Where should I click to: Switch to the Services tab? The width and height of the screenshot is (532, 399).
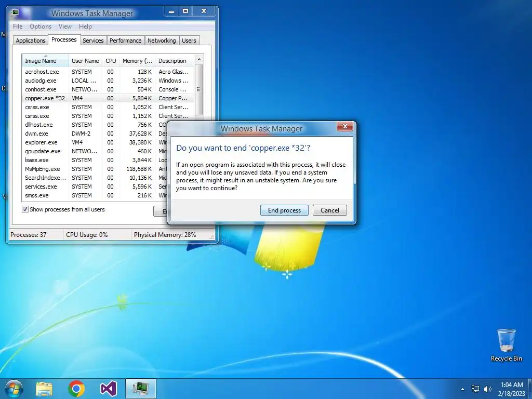point(94,41)
